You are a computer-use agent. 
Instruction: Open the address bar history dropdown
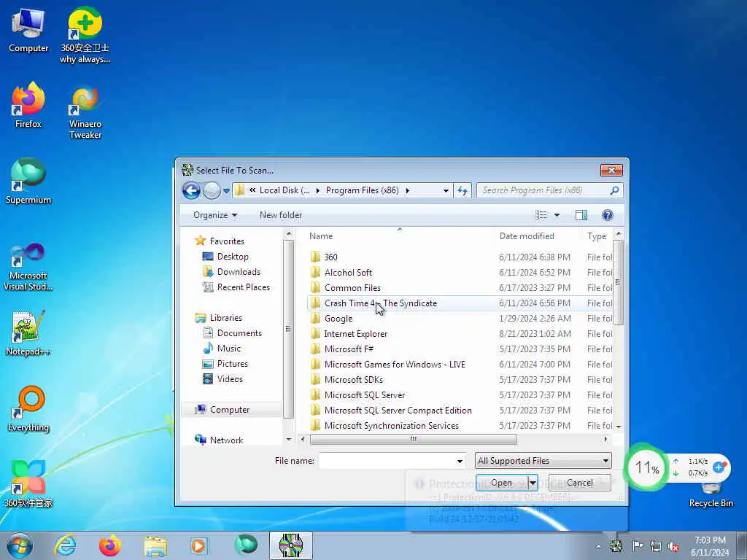coord(446,190)
